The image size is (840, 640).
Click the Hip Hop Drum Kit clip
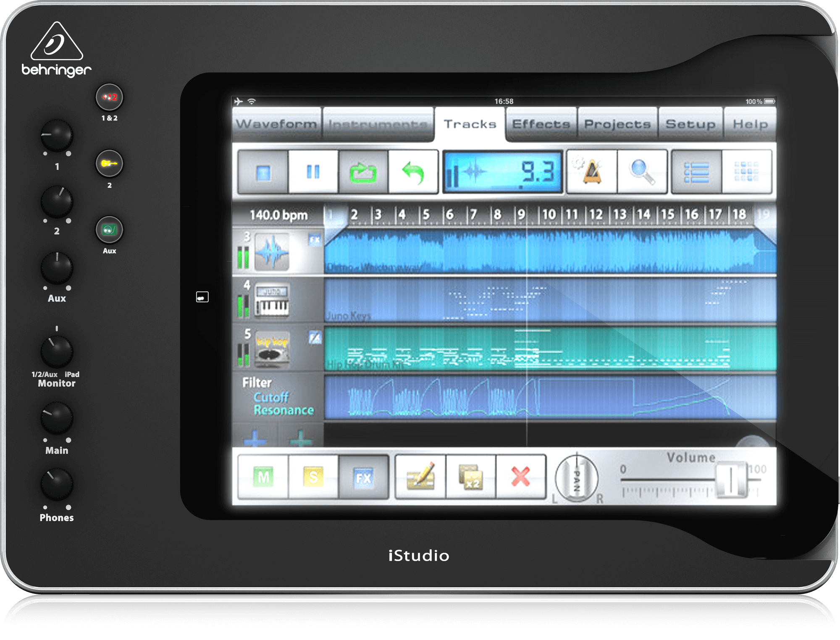[x=550, y=349]
